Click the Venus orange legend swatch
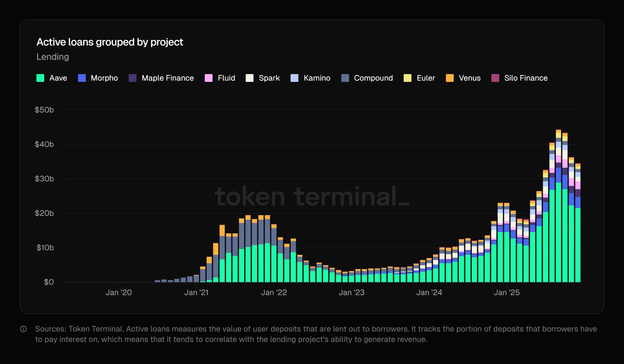 (x=450, y=78)
